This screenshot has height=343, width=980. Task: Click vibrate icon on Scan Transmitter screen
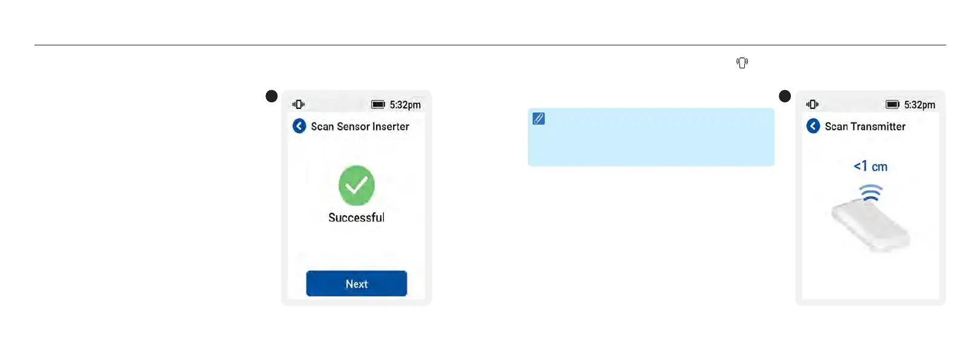(x=813, y=104)
